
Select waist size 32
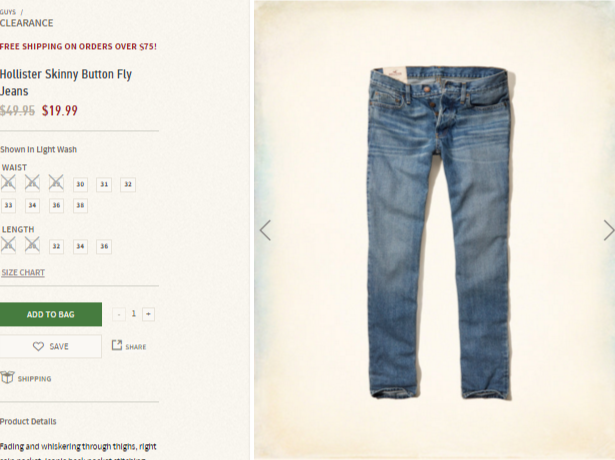128,184
